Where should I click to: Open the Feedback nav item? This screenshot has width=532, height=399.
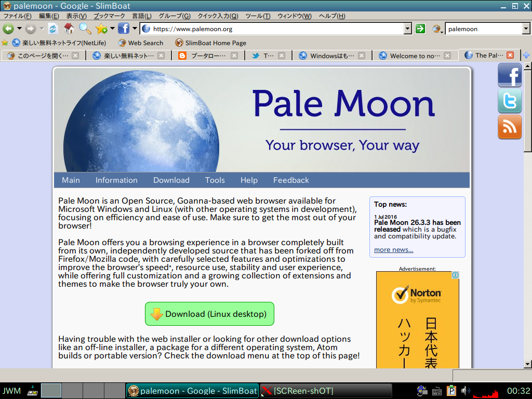pos(291,180)
